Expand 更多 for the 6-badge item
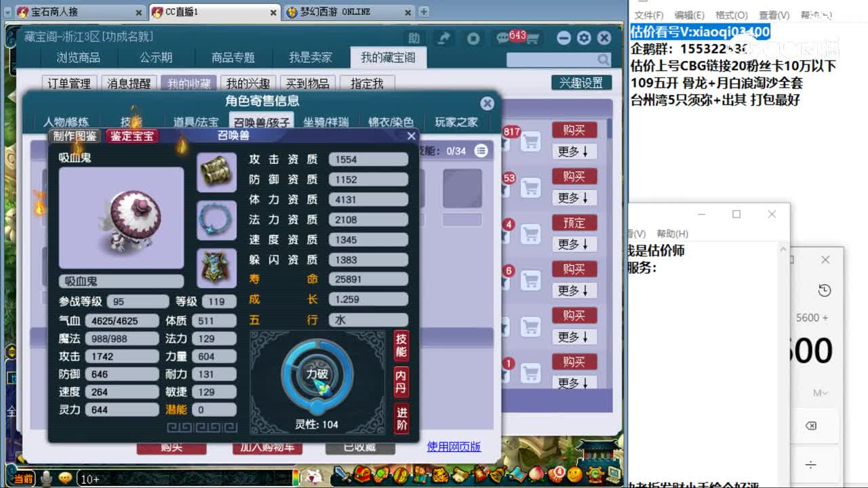Viewport: 868px width, 488px height. coord(574,291)
